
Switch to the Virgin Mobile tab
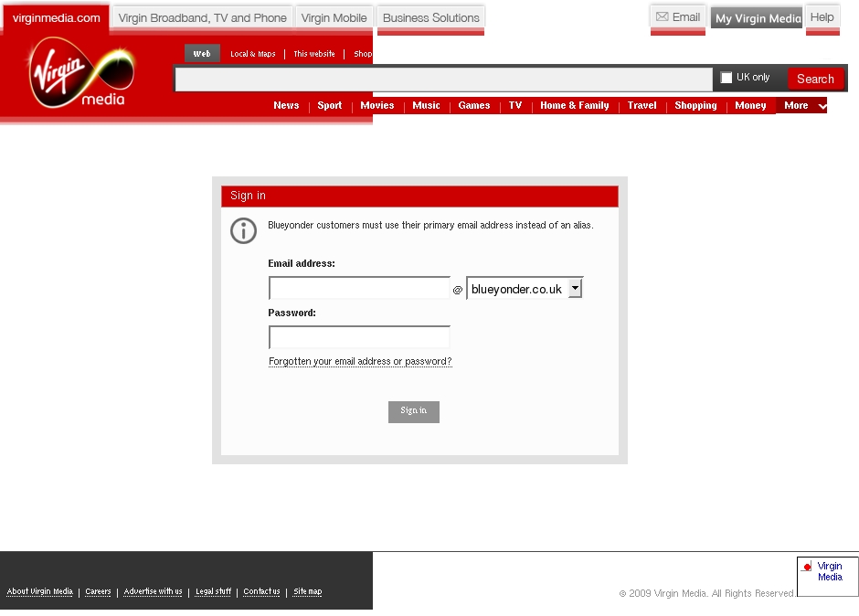point(334,18)
